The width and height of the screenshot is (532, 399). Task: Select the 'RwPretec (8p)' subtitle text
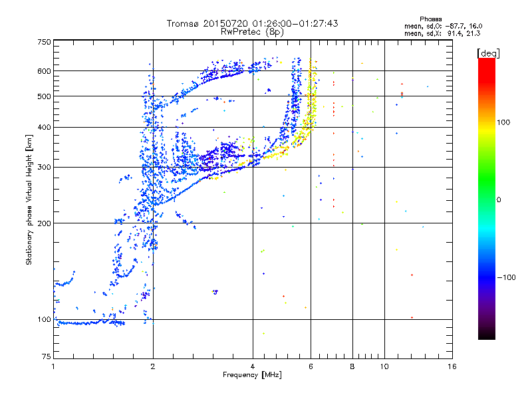click(252, 32)
